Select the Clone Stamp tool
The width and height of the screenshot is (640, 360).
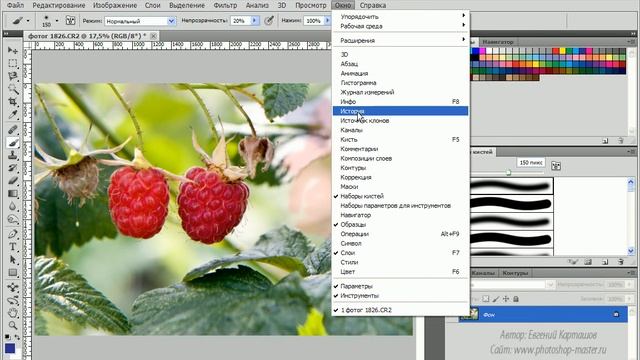pyautogui.click(x=13, y=155)
